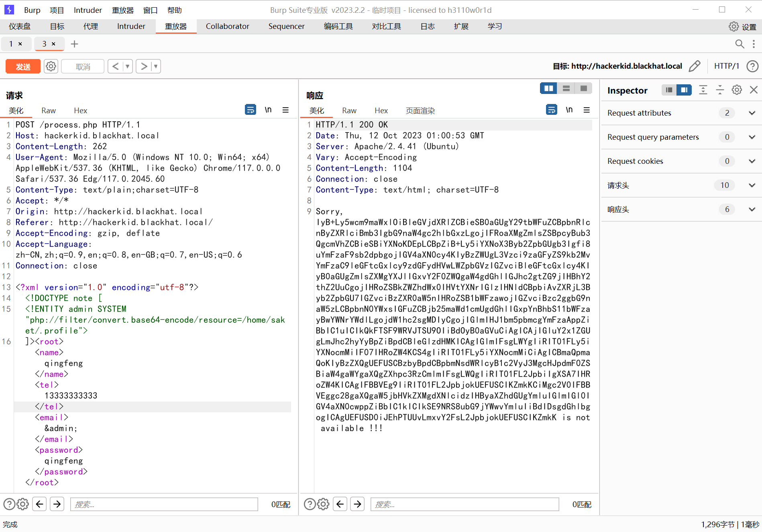Open the 帮助 help menu
This screenshot has width=762, height=532.
pos(175,10)
